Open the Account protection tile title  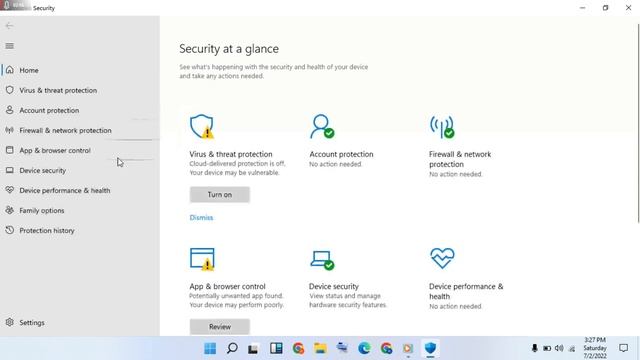pos(341,154)
